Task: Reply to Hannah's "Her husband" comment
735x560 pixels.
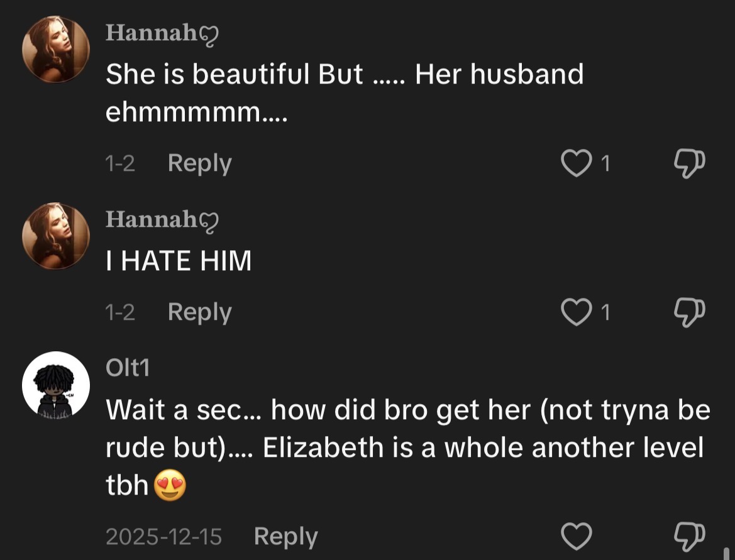Action: (x=199, y=163)
